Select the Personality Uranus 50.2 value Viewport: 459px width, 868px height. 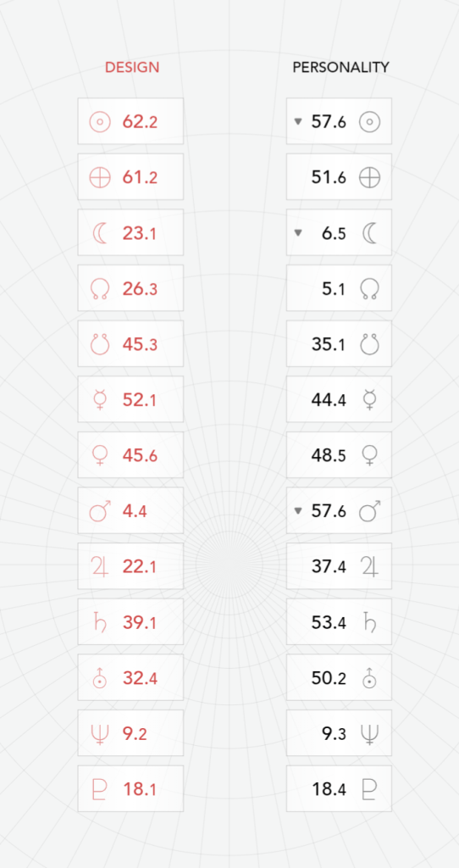[x=329, y=678]
